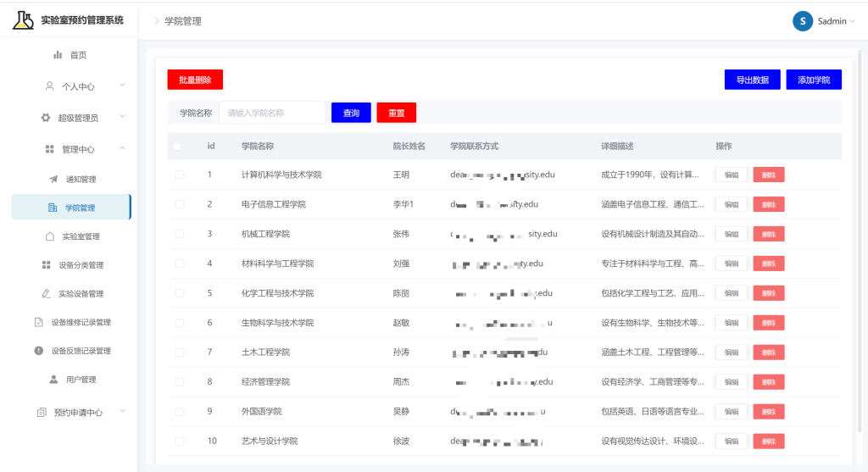868x472 pixels.
Task: Expand the 预约申请中心 submenu arrow
Action: [x=122, y=411]
